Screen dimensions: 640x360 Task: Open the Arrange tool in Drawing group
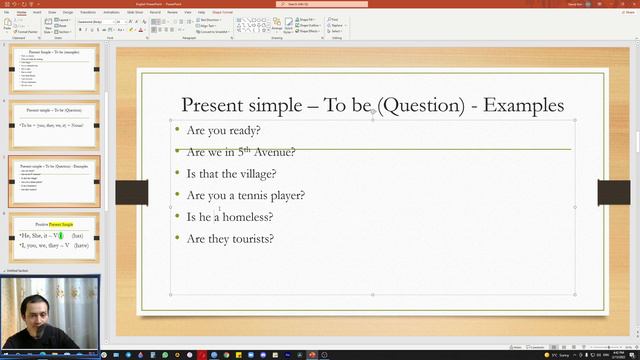tap(277, 24)
